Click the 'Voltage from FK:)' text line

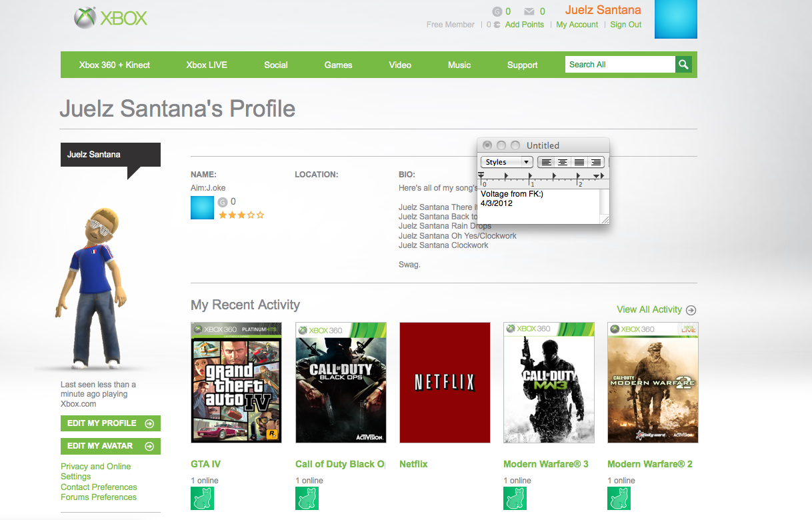[512, 194]
